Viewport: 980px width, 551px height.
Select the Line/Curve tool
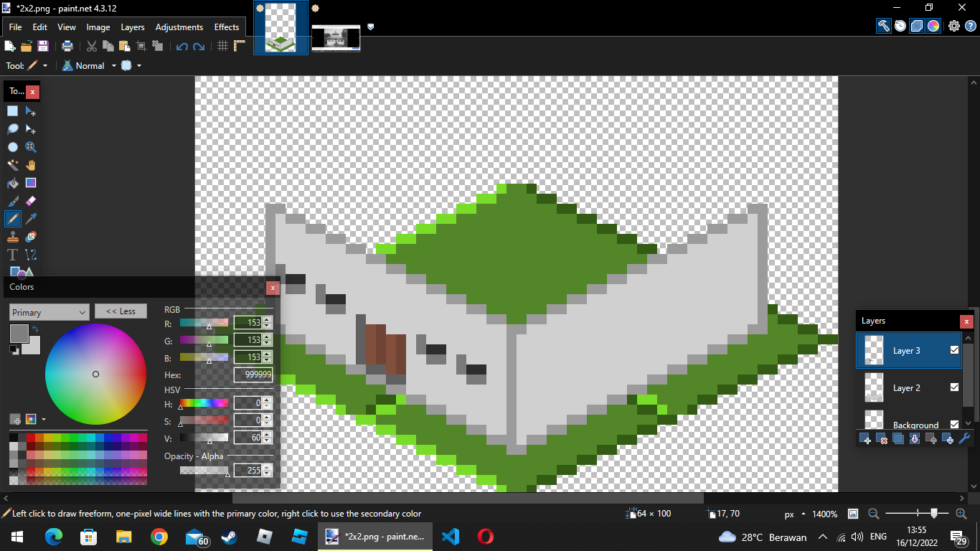tap(31, 255)
